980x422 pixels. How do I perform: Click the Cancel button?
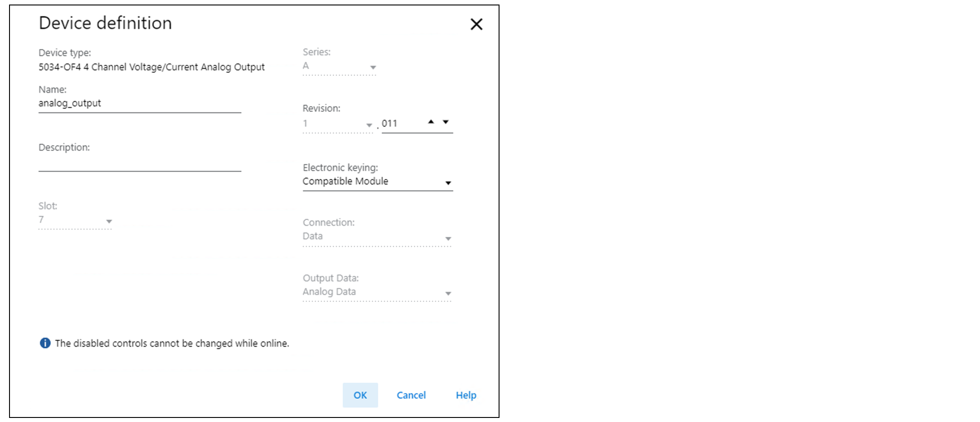(x=411, y=395)
